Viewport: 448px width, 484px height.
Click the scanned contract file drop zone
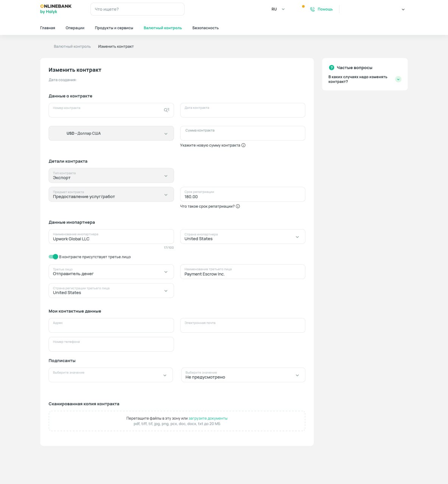click(x=177, y=421)
